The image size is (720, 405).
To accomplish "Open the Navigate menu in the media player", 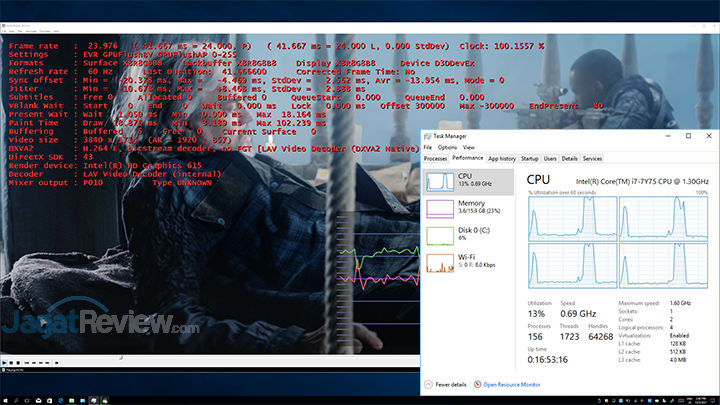I will click(x=31, y=31).
